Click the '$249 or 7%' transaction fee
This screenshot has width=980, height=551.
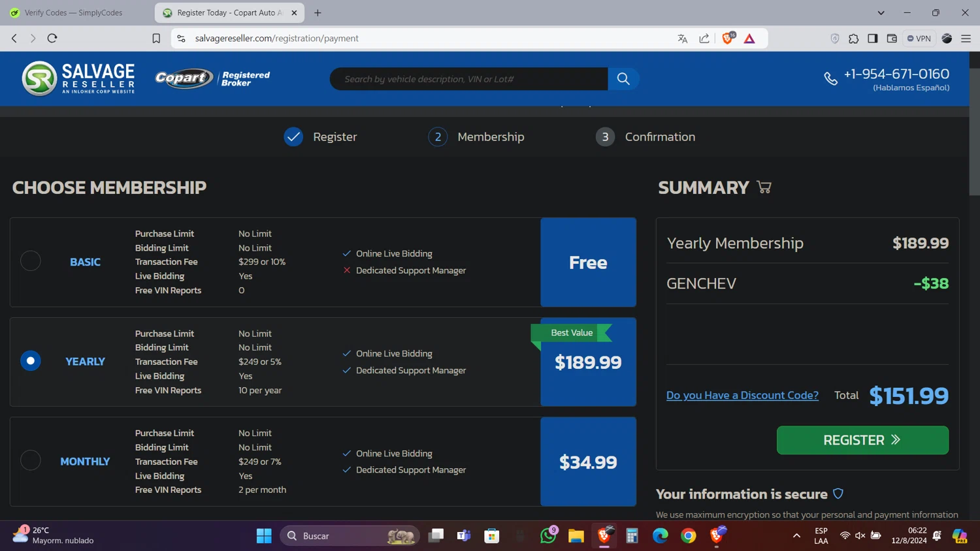coord(260,462)
